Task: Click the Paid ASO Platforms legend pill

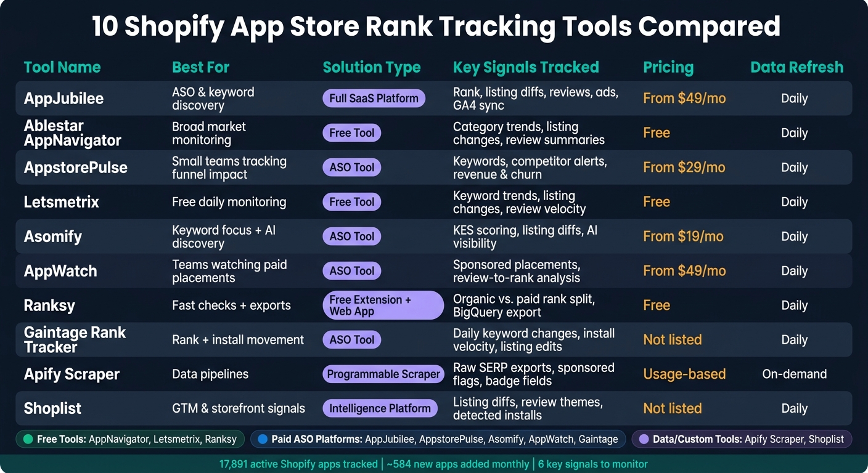Action: (438, 439)
